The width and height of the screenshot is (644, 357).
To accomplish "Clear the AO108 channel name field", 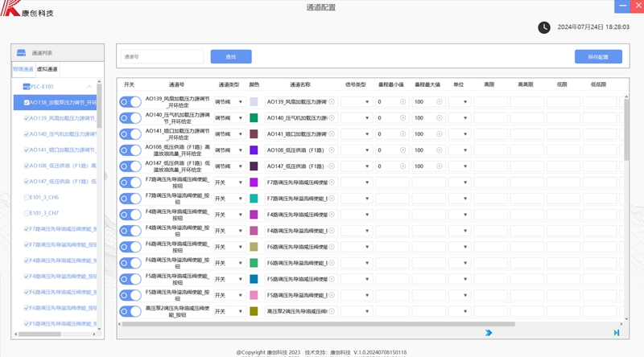I will [332, 150].
